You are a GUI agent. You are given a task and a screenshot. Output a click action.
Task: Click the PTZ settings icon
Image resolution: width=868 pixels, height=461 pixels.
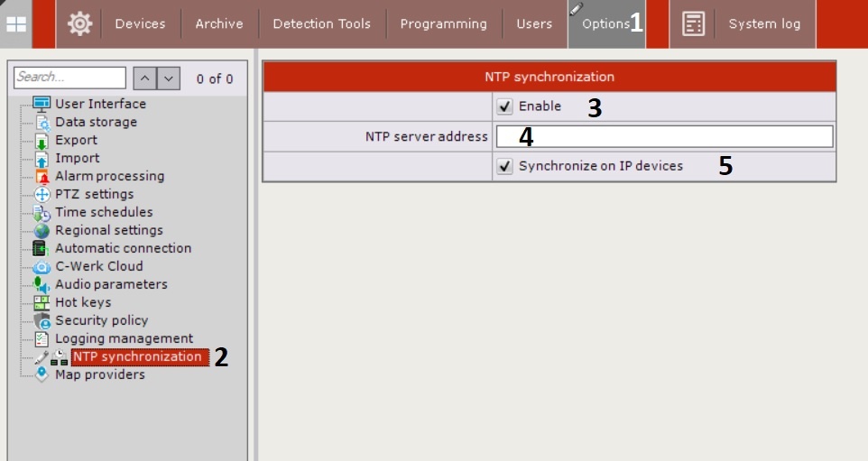pos(42,194)
